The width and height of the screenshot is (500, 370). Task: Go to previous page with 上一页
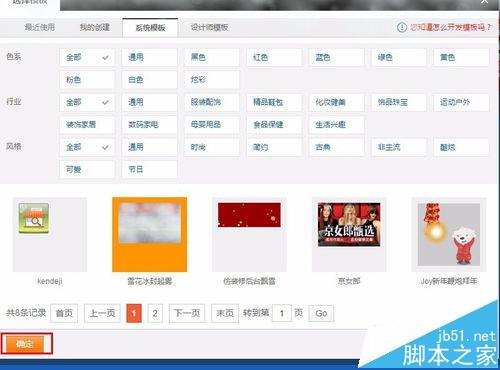(x=102, y=313)
